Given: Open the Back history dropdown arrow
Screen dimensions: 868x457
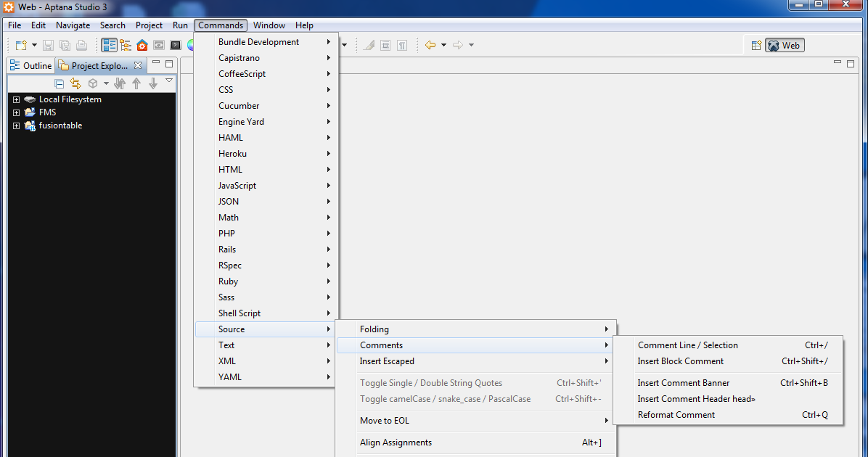Looking at the screenshot, I should tap(443, 46).
